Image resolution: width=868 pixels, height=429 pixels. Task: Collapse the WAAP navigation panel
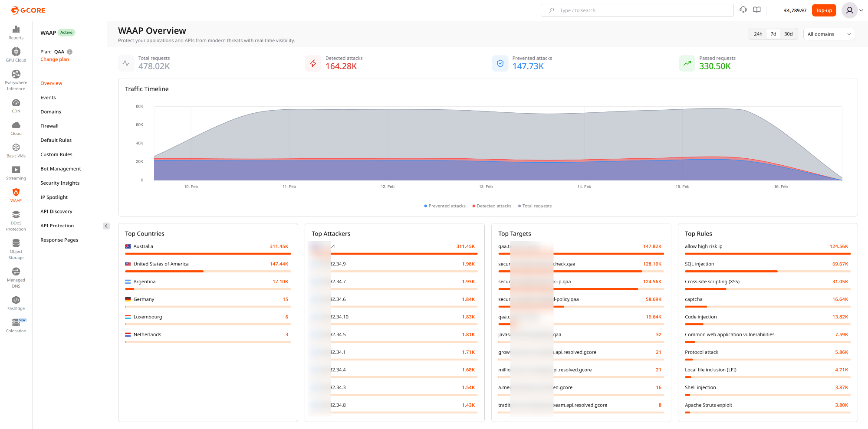106,226
